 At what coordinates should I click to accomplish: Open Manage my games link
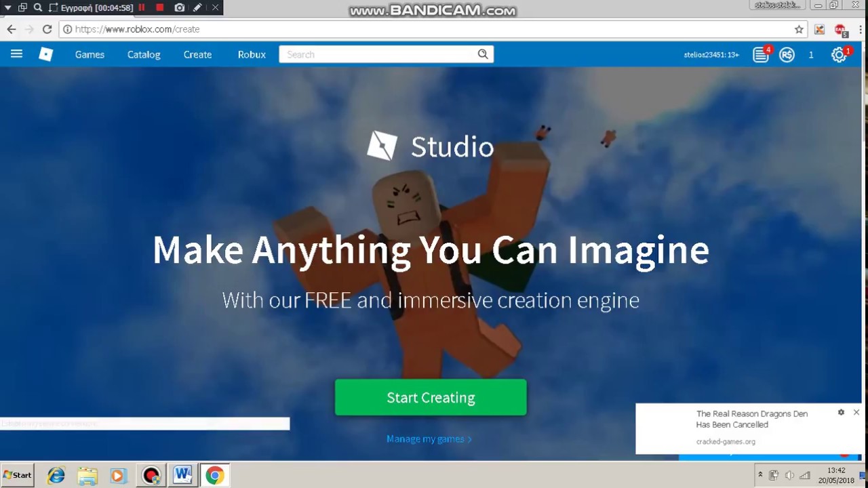429,439
